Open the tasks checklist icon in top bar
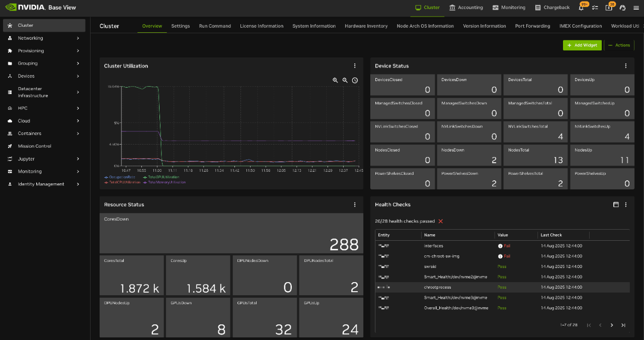 click(596, 8)
